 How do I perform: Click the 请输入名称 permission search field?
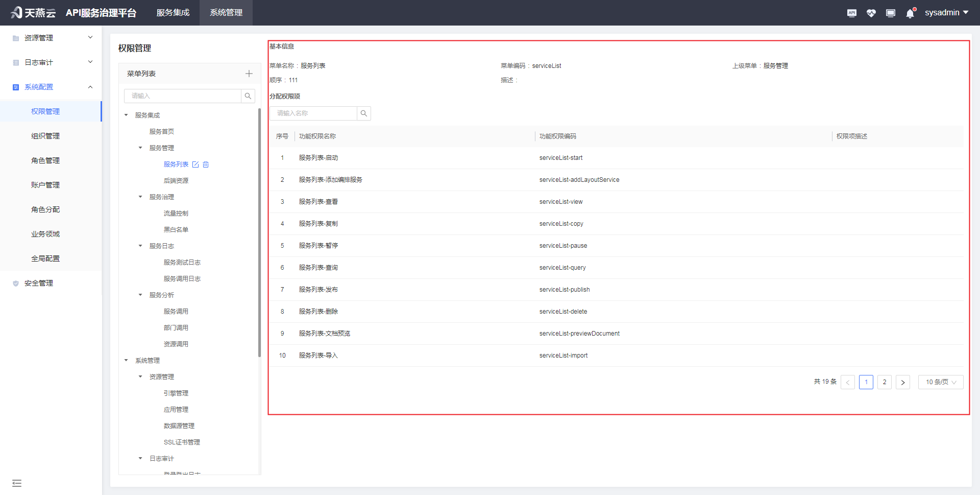313,113
